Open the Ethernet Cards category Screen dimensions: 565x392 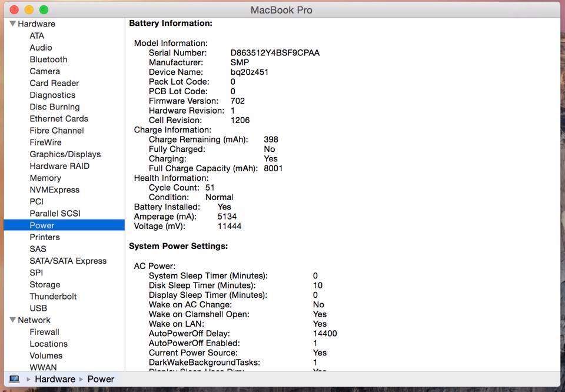point(59,119)
